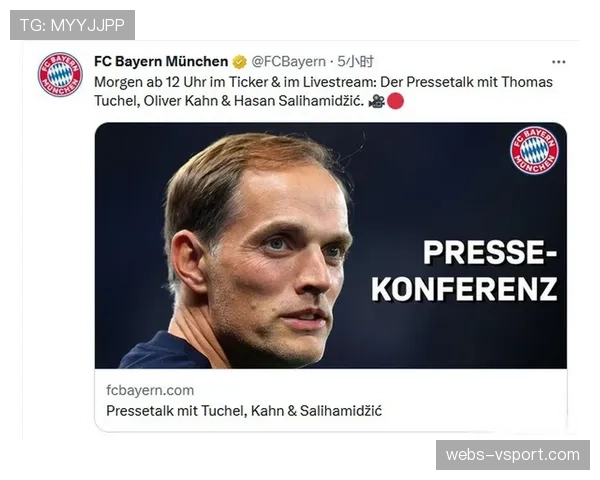Select the tweet text starting 'Morgen ab 12 Uhr'
The width and height of the screenshot is (600, 480).
[323, 91]
